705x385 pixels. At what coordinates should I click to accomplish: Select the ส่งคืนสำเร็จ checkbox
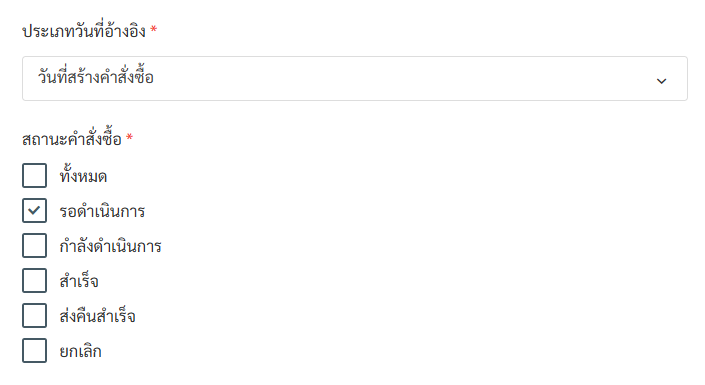[x=35, y=316]
